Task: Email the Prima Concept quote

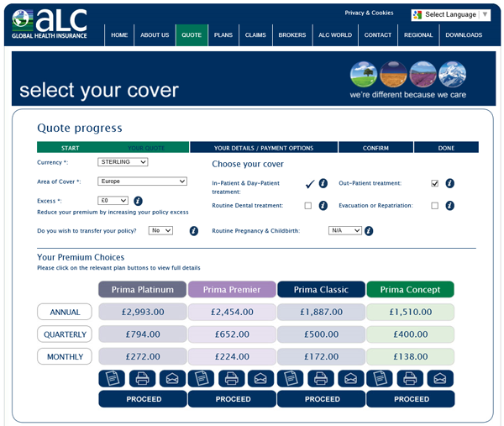Action: click(x=440, y=378)
